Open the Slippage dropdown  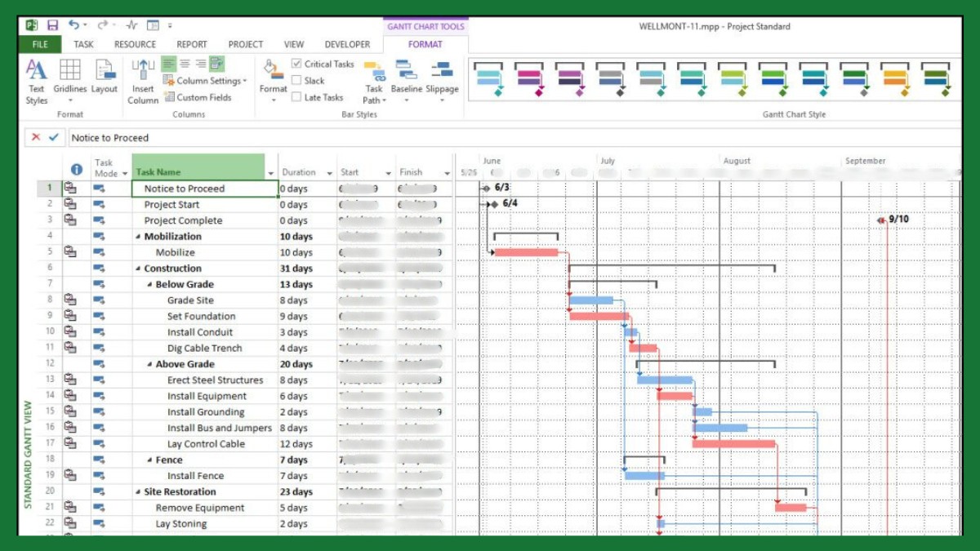pos(442,82)
